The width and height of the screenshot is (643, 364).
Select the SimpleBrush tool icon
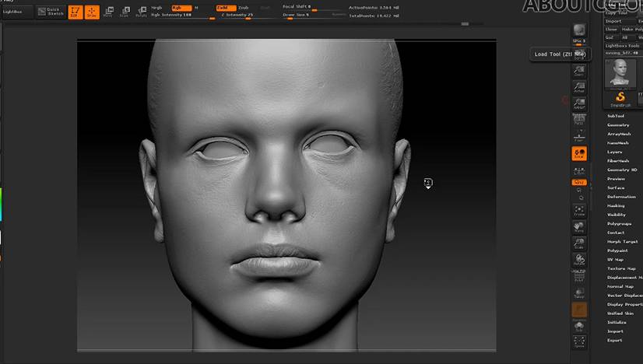tap(620, 100)
